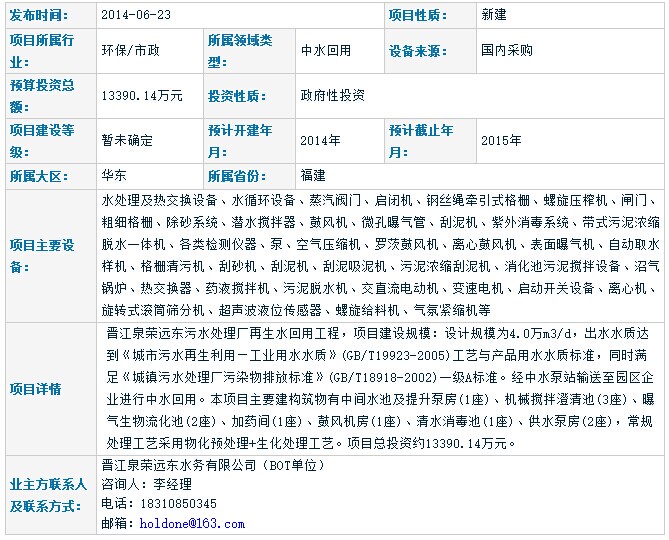This screenshot has width=669, height=540.
Task: Select the 福建 province value
Action: click(313, 175)
